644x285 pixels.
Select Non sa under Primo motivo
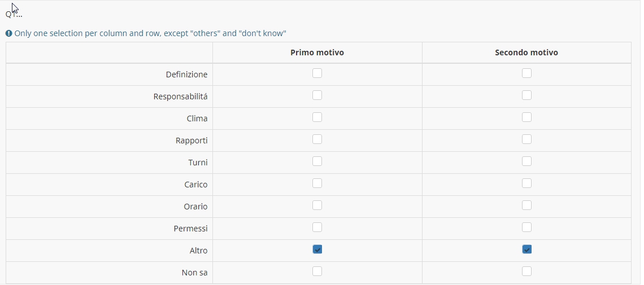(317, 271)
